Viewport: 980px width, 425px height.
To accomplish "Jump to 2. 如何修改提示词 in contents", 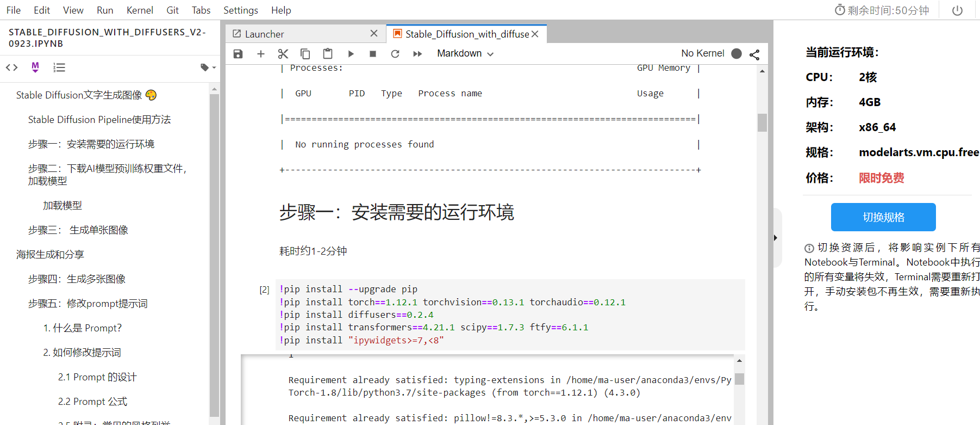I will click(x=82, y=353).
